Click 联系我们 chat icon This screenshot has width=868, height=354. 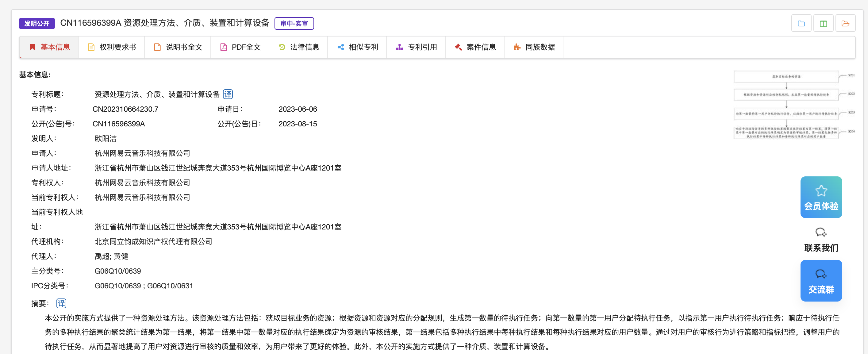(821, 233)
